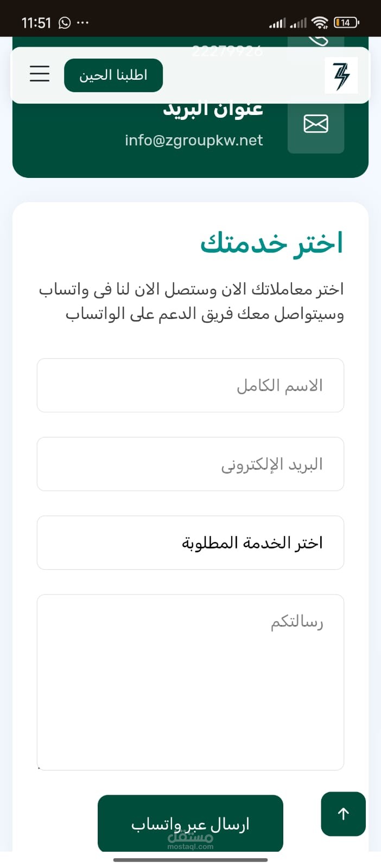Tap the WhatsApp icon in the status bar
The height and width of the screenshot is (868, 381).
65,23
